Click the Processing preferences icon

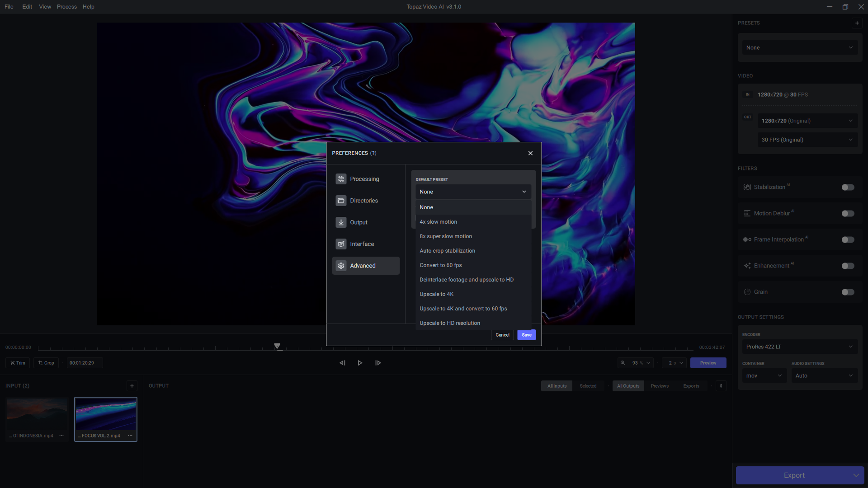coord(340,179)
